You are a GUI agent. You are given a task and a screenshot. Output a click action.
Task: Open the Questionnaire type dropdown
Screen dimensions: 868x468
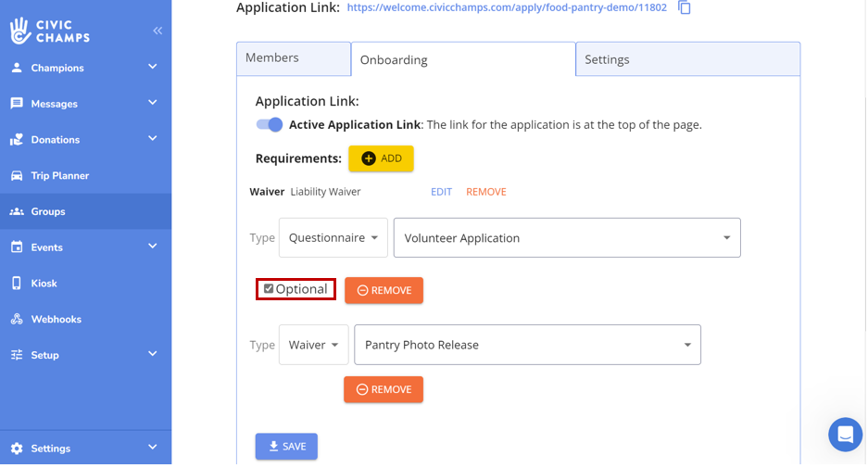[x=333, y=238]
